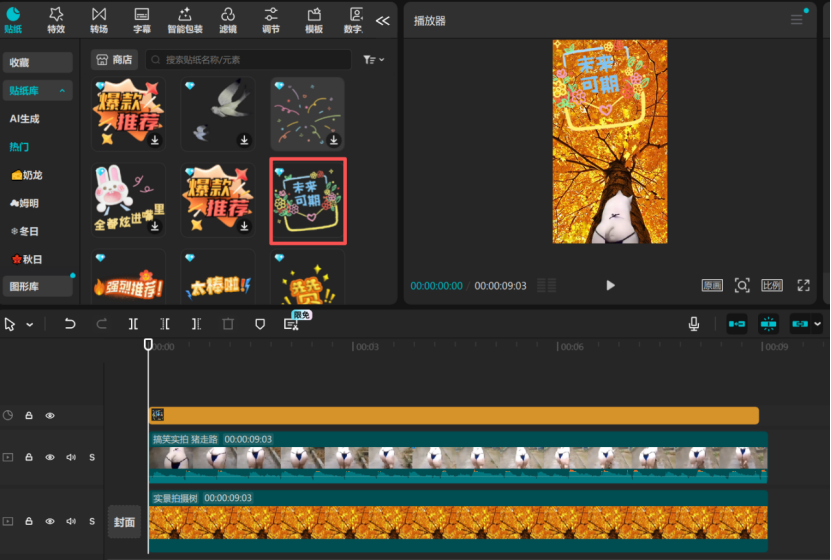Hide the sticker track with eye icon

click(x=50, y=415)
